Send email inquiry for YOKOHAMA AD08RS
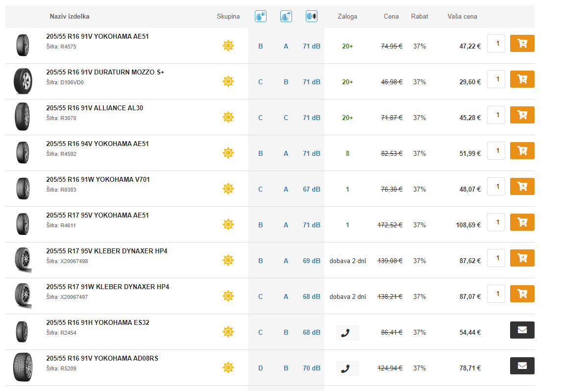The width and height of the screenshot is (588, 392). [x=522, y=366]
